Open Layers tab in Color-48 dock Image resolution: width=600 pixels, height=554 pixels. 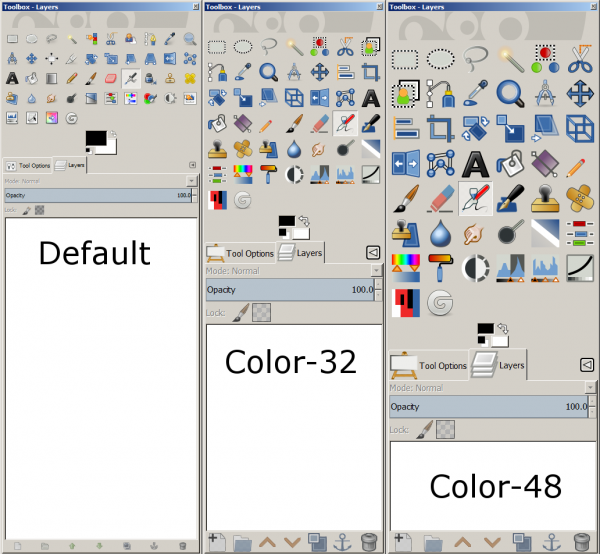[498, 365]
